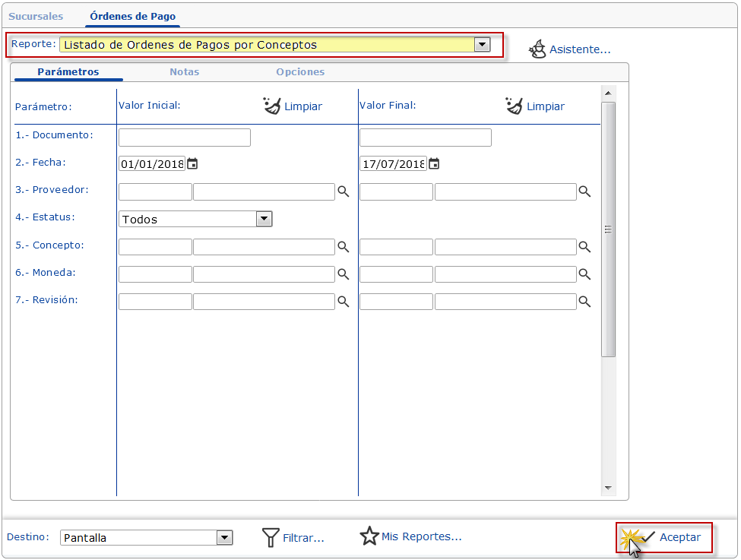Expand the Destino Pantalla dropdown

tap(224, 538)
